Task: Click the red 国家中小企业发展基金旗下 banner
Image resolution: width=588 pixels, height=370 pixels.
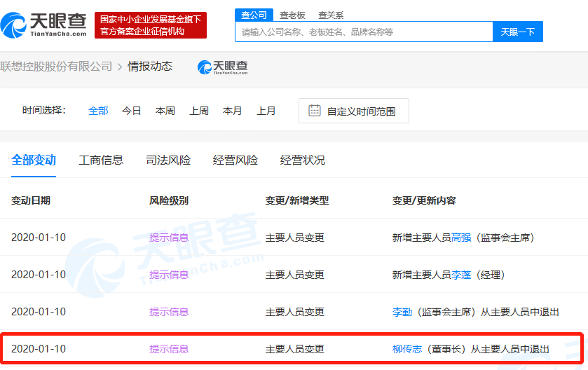Action: [x=151, y=25]
